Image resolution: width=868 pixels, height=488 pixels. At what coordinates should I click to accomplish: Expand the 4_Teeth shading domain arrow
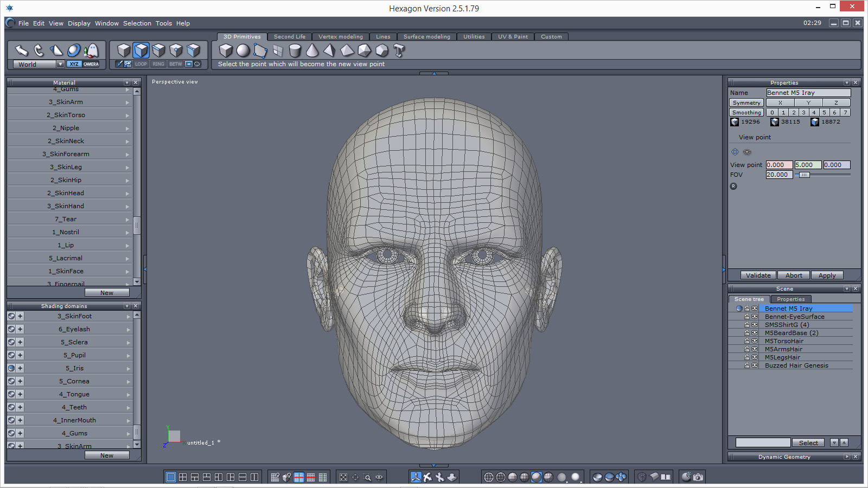129,407
